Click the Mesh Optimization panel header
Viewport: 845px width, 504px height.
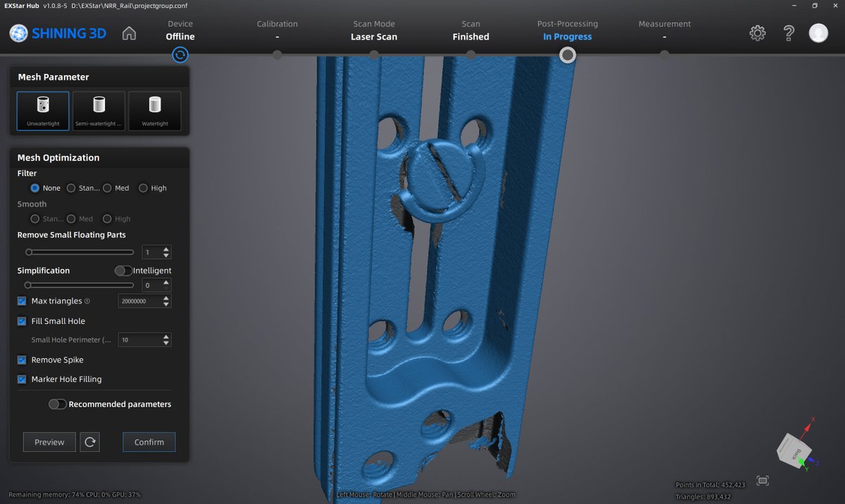click(x=99, y=158)
